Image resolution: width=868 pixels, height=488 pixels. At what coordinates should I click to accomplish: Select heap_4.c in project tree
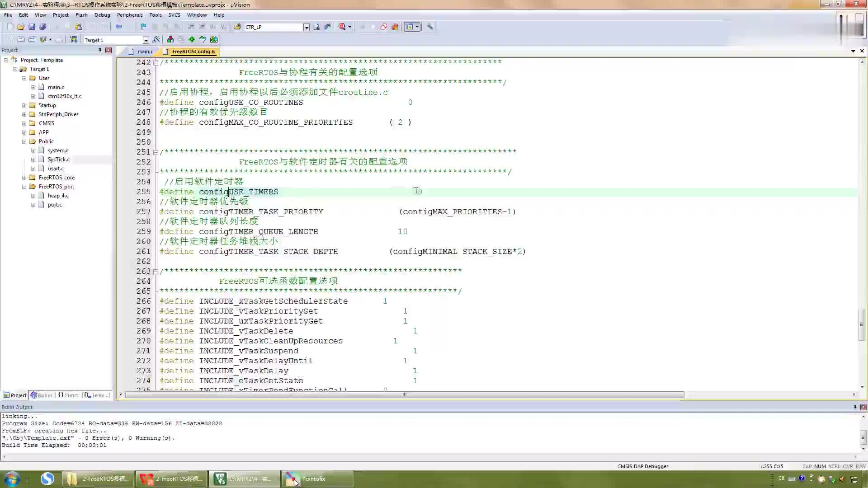(x=58, y=196)
